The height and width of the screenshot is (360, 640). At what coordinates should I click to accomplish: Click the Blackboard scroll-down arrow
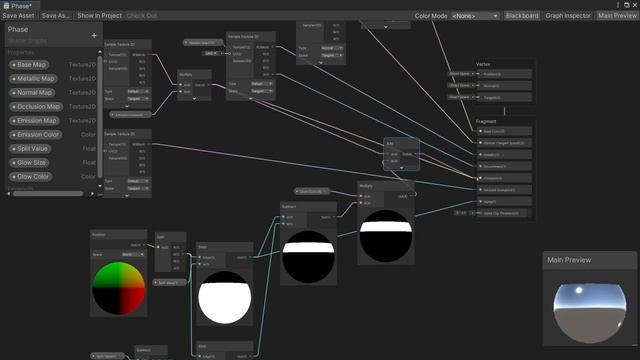point(100,186)
